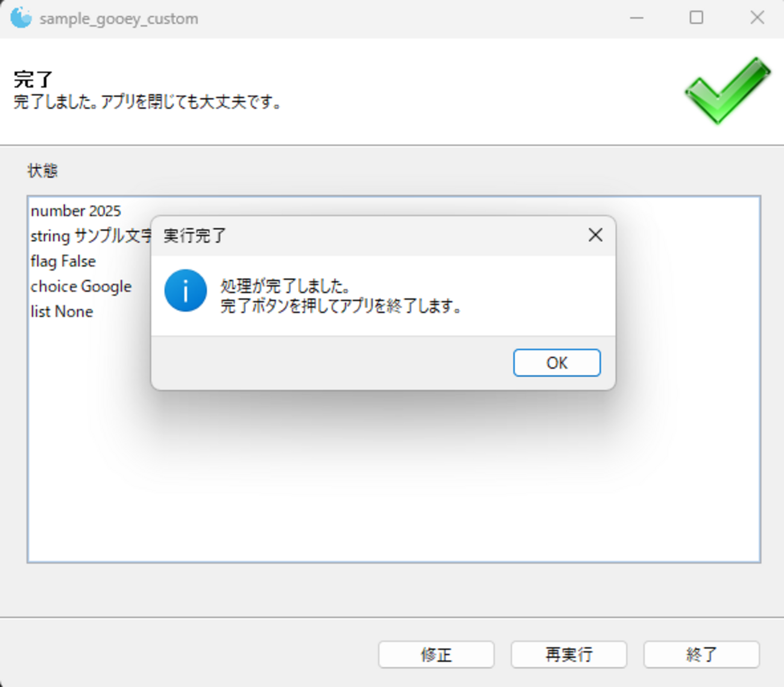Click the line reading number 2025
This screenshot has height=687, width=784.
pyautogui.click(x=76, y=211)
